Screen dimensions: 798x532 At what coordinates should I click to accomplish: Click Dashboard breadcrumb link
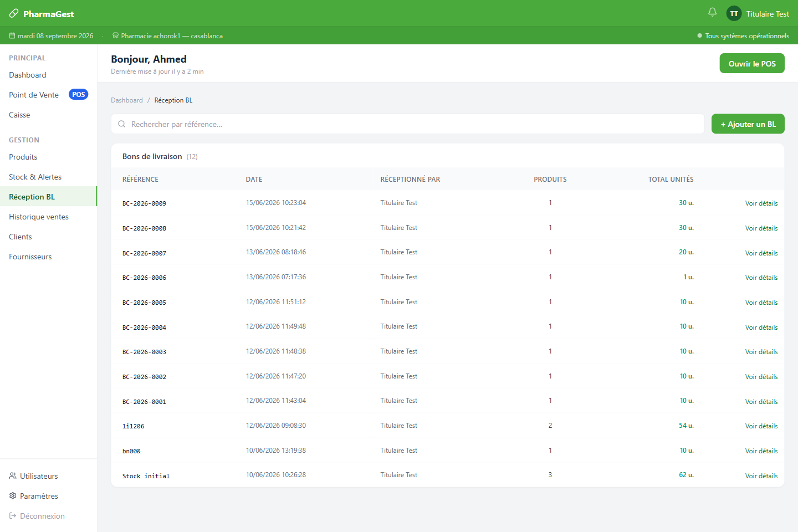[x=127, y=100]
